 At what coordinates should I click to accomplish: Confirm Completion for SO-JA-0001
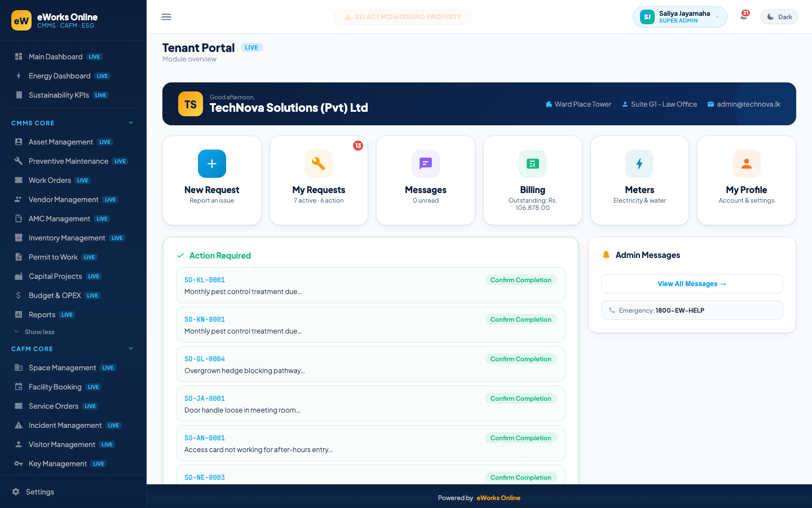[x=520, y=398]
